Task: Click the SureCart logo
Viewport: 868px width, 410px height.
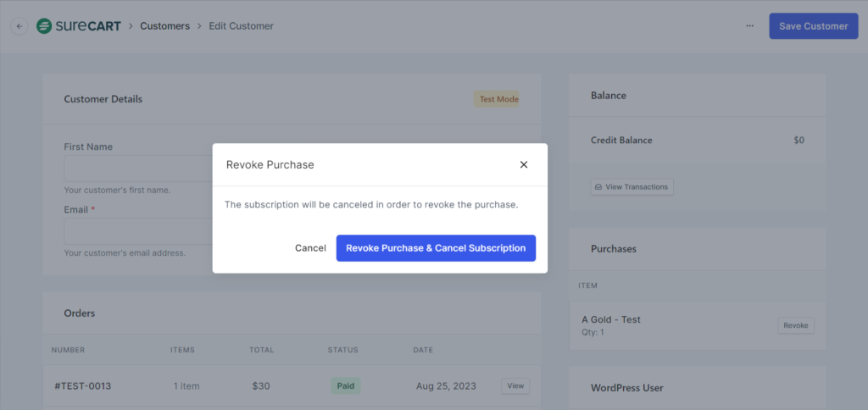Action: 79,26
